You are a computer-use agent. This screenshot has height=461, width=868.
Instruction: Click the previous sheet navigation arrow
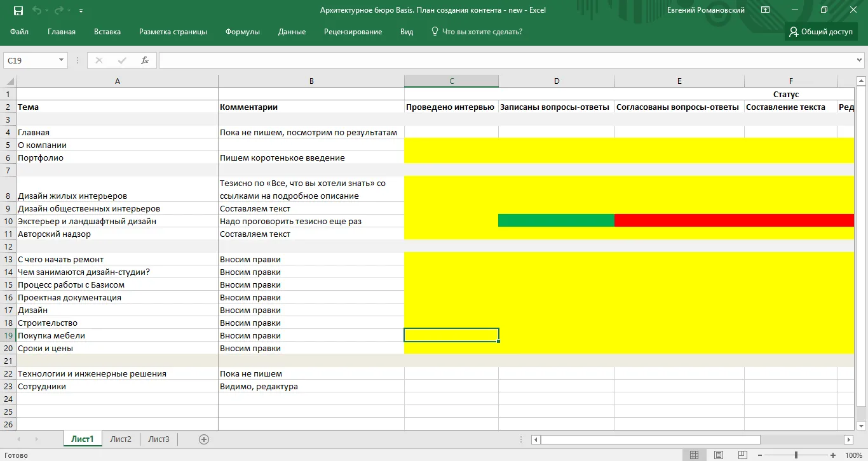pyautogui.click(x=18, y=439)
